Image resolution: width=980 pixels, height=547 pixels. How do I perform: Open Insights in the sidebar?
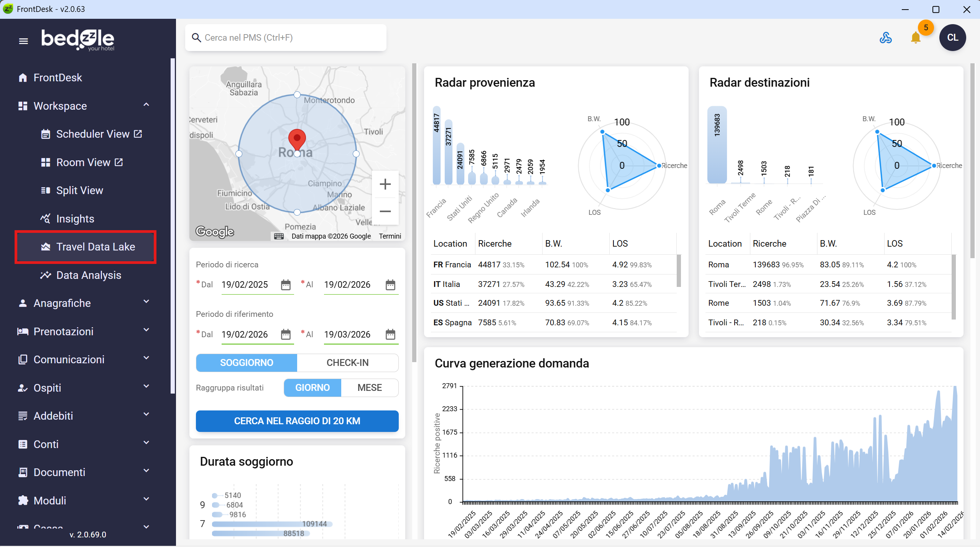click(75, 219)
